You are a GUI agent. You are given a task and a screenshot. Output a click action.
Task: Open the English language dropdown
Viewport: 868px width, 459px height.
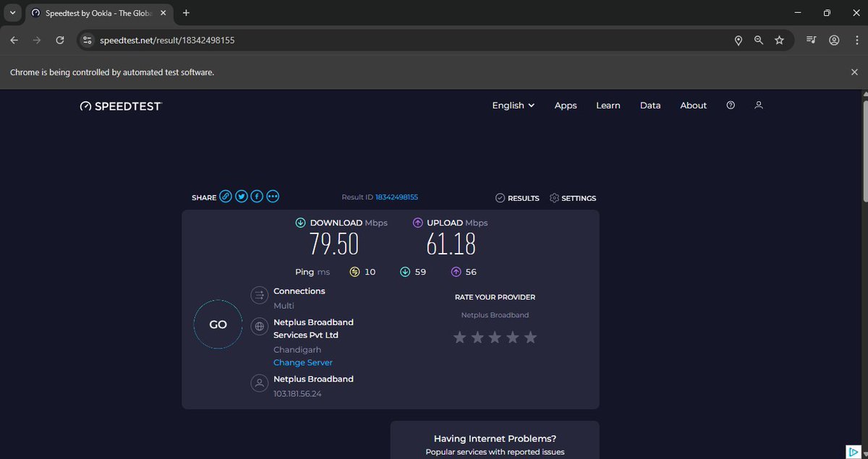click(x=512, y=105)
